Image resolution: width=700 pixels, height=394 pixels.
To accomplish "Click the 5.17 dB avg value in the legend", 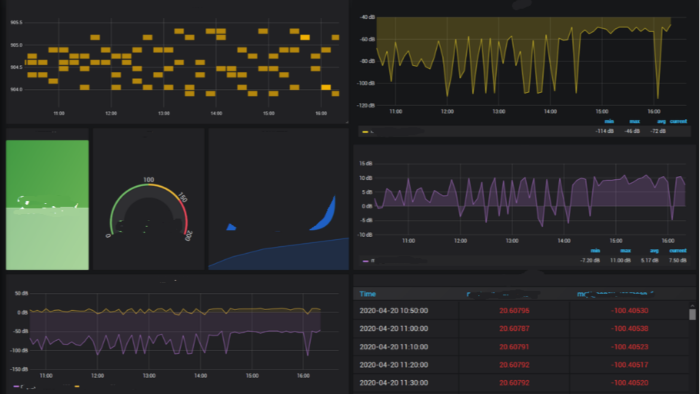I will [650, 261].
